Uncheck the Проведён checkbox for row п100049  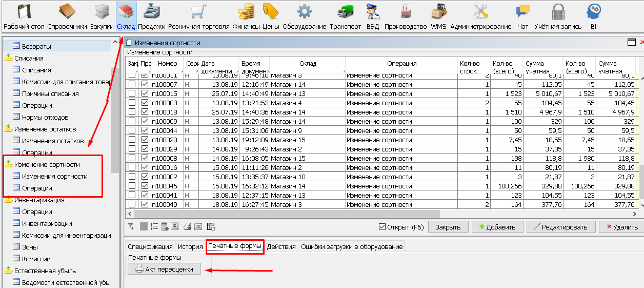[x=145, y=205]
